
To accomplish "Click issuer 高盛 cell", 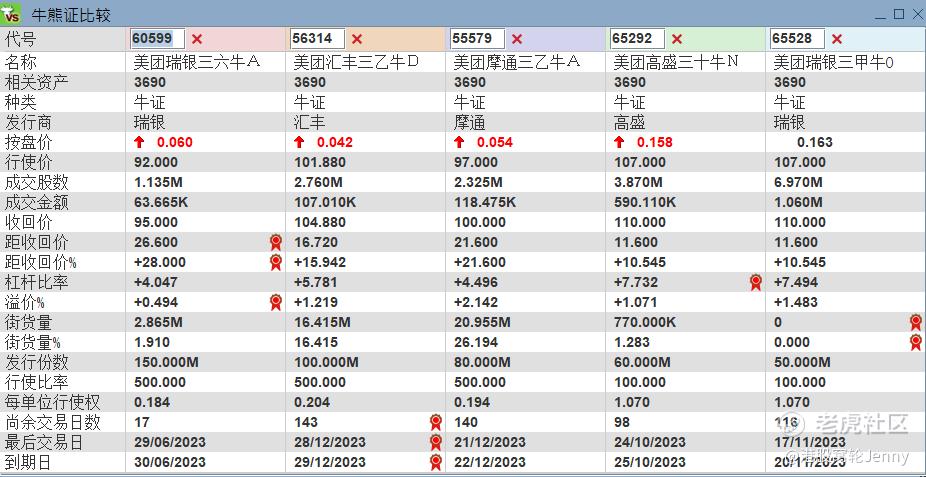I will pos(630,122).
